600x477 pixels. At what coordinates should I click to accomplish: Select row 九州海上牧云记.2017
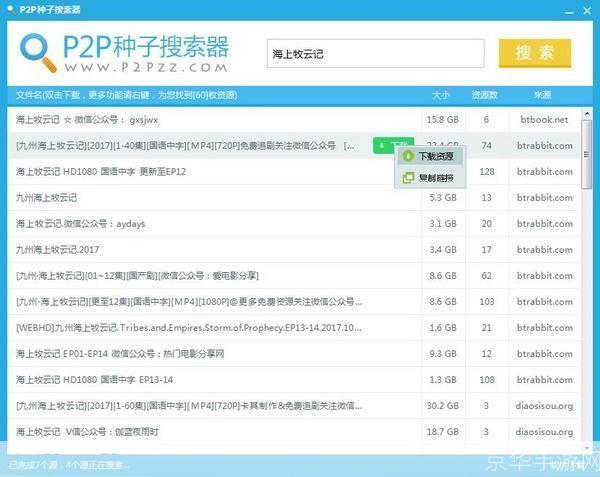pyautogui.click(x=294, y=250)
